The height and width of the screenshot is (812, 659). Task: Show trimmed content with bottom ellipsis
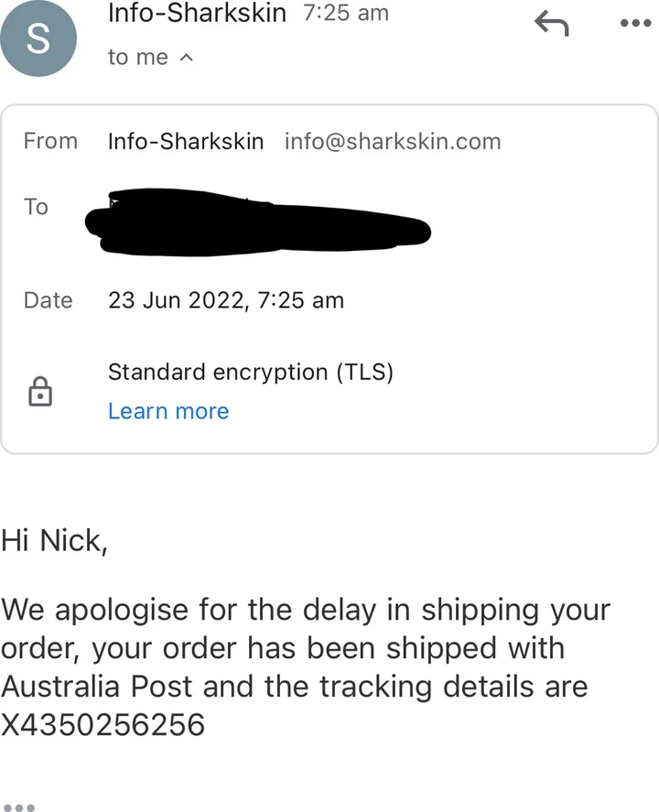pos(18,807)
